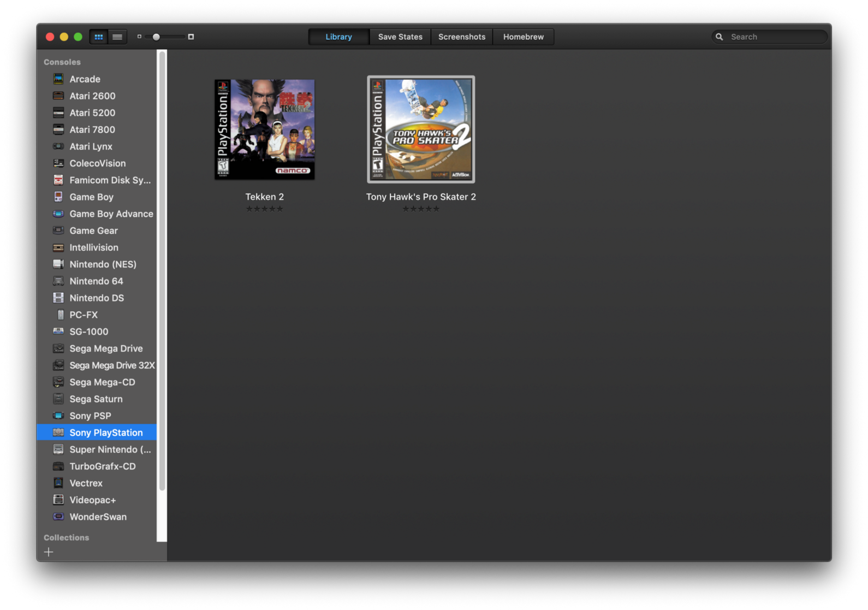Select the Intellivision console icon
The height and width of the screenshot is (610, 868).
click(58, 247)
